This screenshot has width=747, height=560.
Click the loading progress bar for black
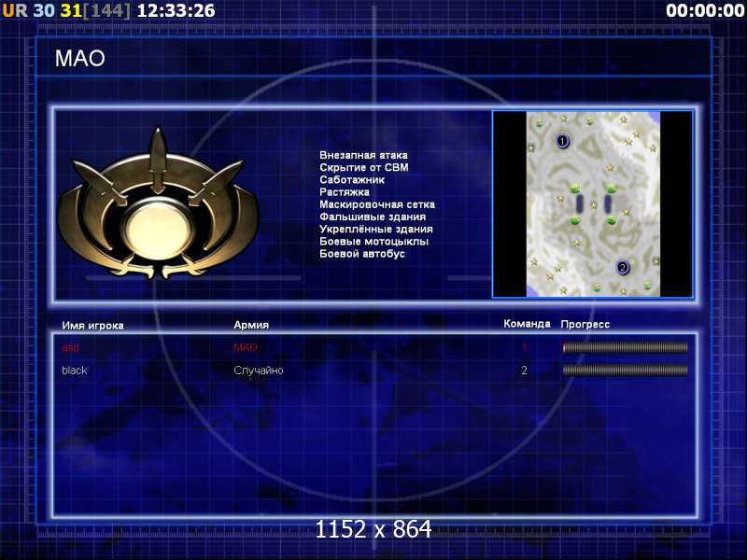coord(625,371)
